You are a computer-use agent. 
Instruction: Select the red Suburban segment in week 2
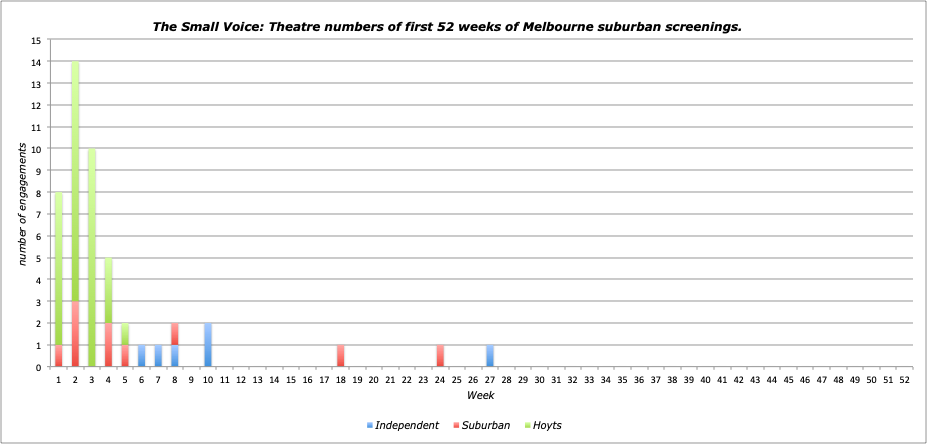pos(75,334)
